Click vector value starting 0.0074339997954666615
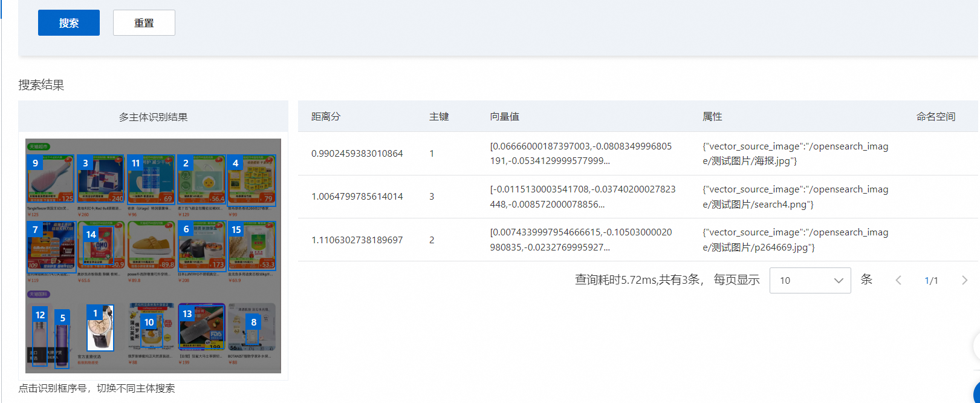 (x=581, y=240)
